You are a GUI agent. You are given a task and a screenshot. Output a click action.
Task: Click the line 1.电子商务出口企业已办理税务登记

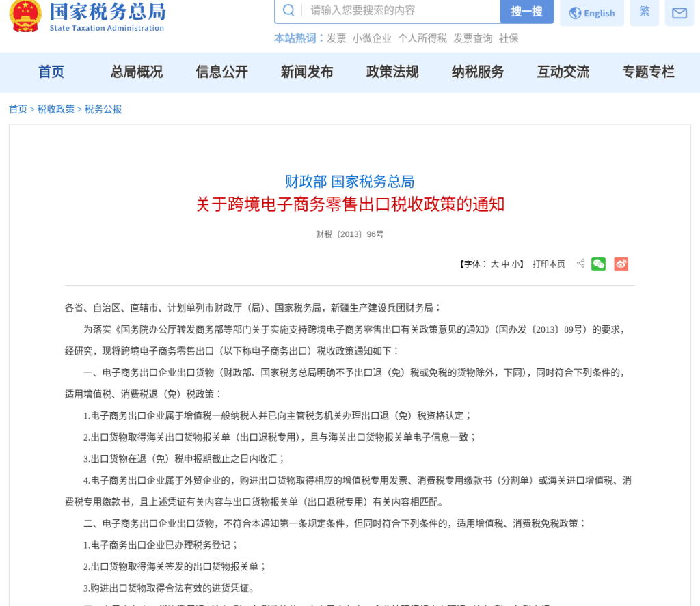(161, 545)
